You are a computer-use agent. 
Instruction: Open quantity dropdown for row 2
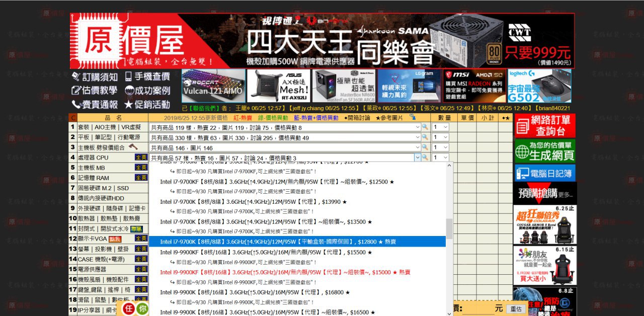pyautogui.click(x=440, y=137)
